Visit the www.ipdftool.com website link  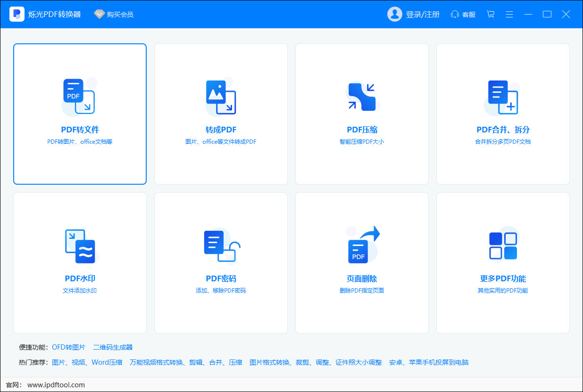56,385
